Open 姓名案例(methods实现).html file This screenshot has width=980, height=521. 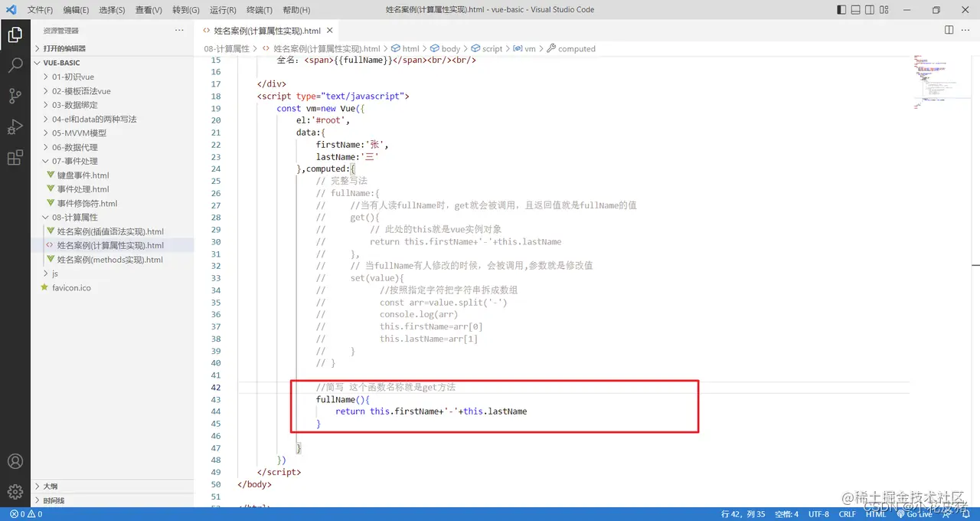coord(112,260)
